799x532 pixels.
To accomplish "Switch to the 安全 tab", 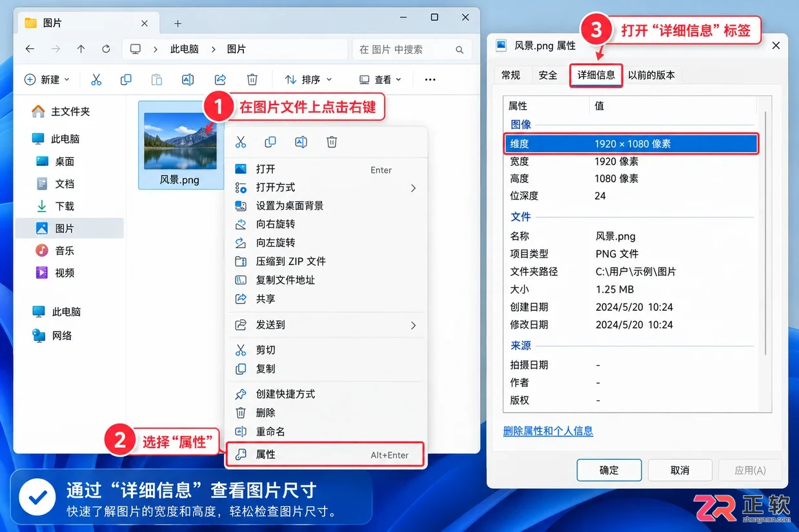I will tap(548, 75).
